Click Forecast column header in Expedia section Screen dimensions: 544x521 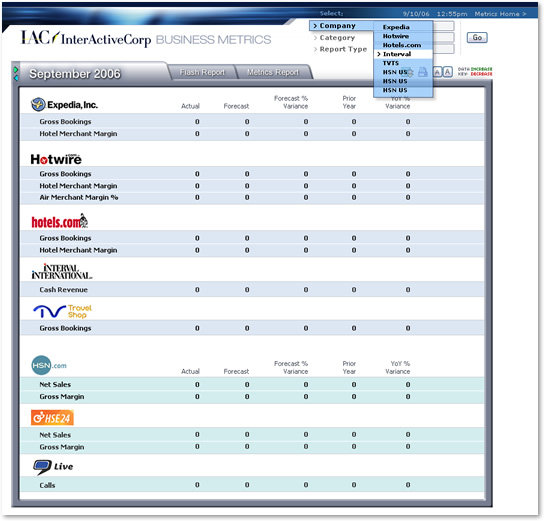[236, 106]
